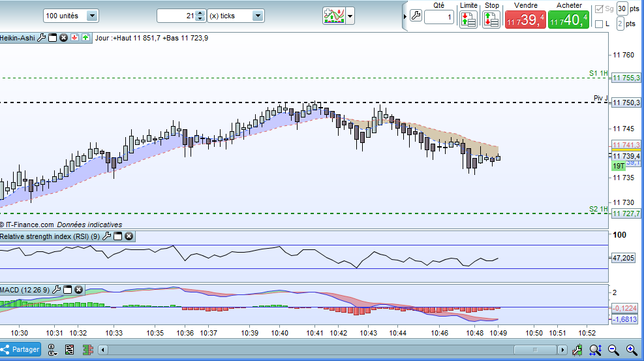This screenshot has height=361, width=644.
Task: Click the red Vendre price button
Action: tap(525, 20)
